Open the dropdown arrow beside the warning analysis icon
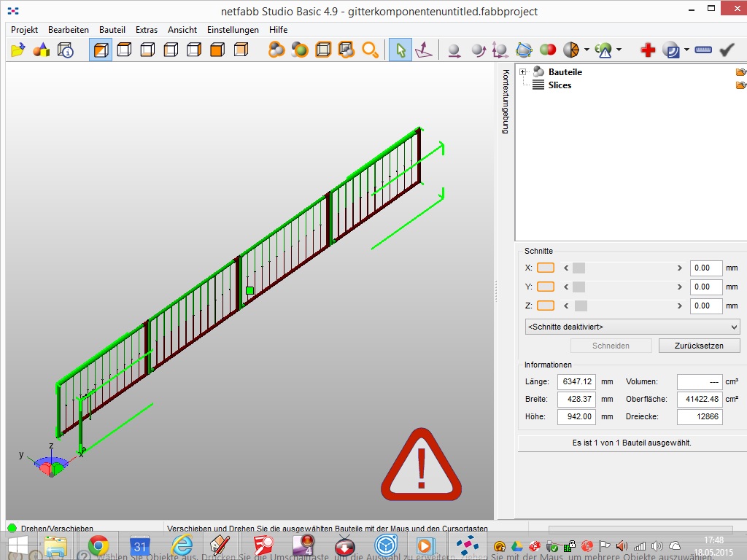 point(619,50)
